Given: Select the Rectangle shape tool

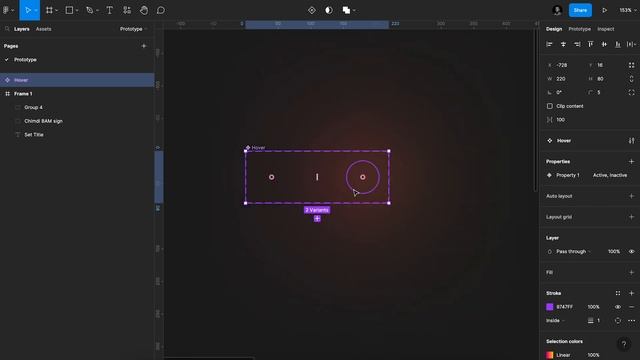Looking at the screenshot, I should coord(69,10).
